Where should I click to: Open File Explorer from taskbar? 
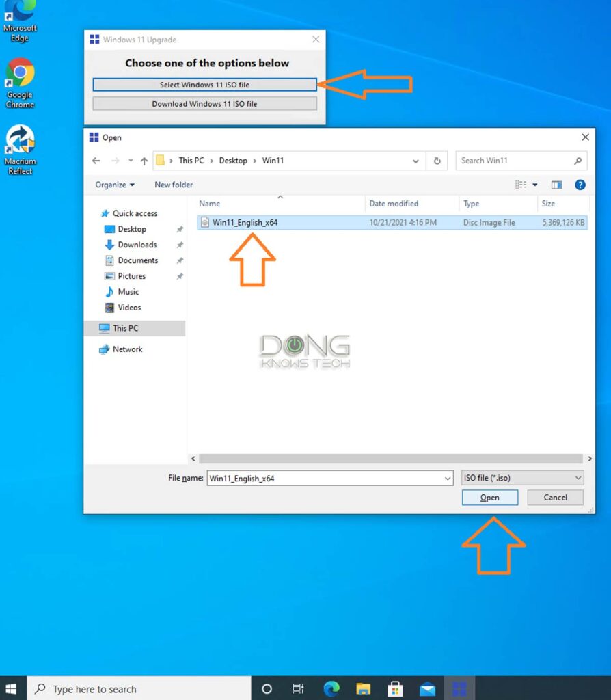tap(364, 689)
